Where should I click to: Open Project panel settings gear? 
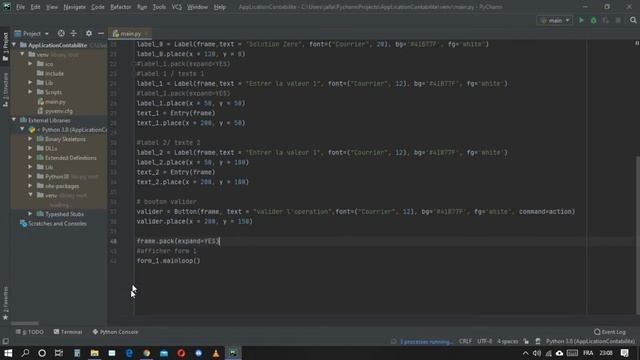(x=89, y=33)
